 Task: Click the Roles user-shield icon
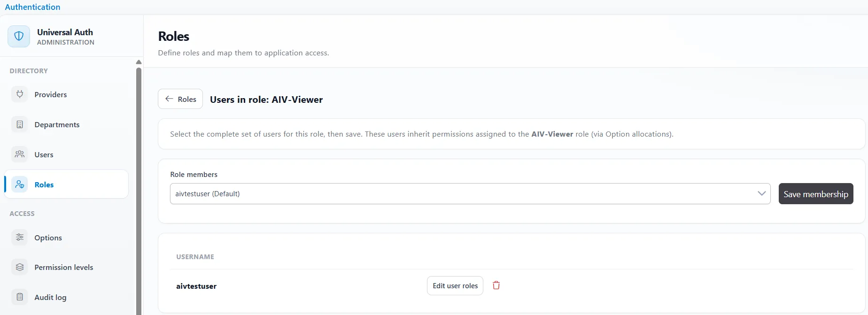tap(20, 184)
